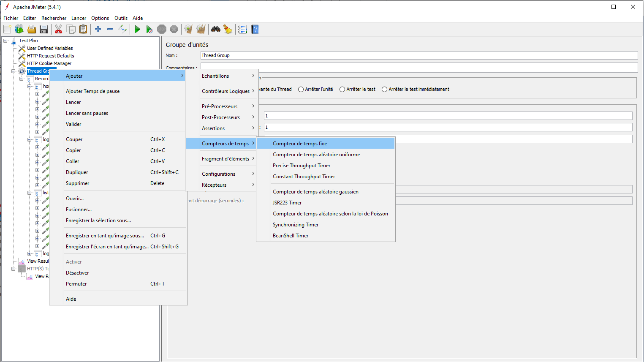Click the Shutdown toolbar icon

pos(174,29)
